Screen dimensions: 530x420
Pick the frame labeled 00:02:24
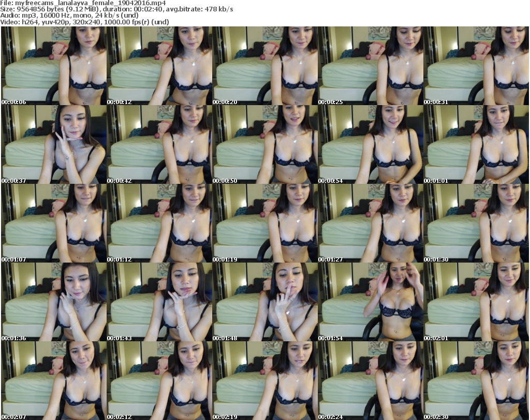(x=371, y=381)
